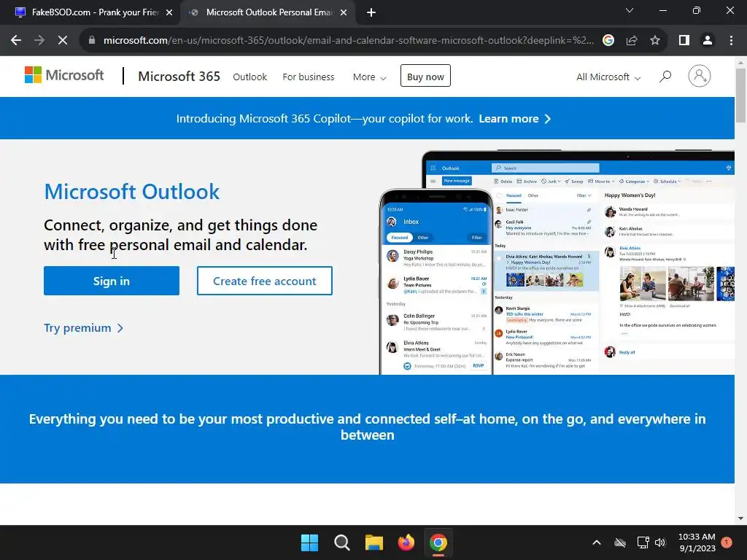Click the OneDrive cloud tray icon
Viewport: 747px width, 560px height.
click(x=620, y=542)
